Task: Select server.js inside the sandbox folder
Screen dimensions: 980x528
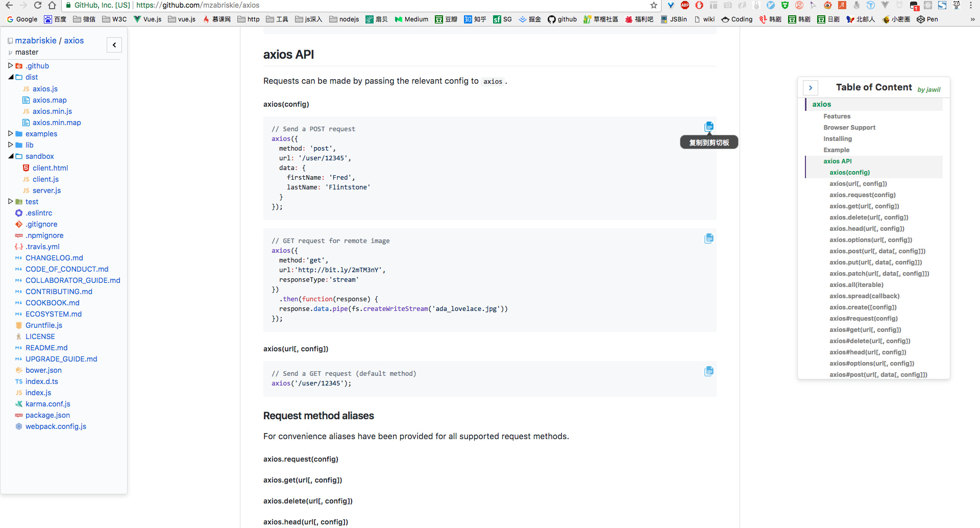Action: tap(46, 190)
